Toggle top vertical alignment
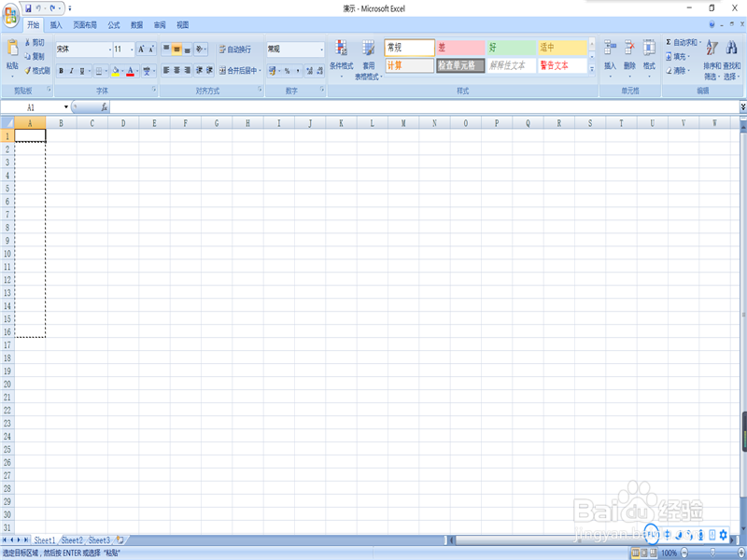747x560 pixels. tap(166, 49)
